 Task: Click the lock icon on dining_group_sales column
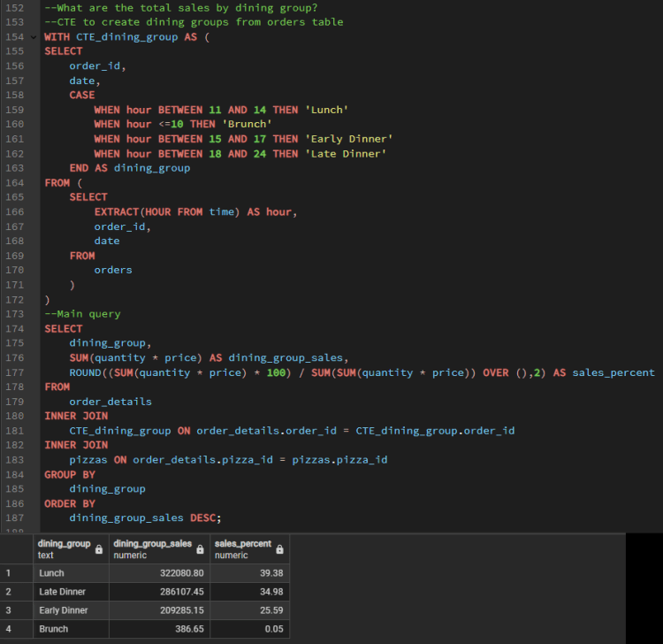201,549
